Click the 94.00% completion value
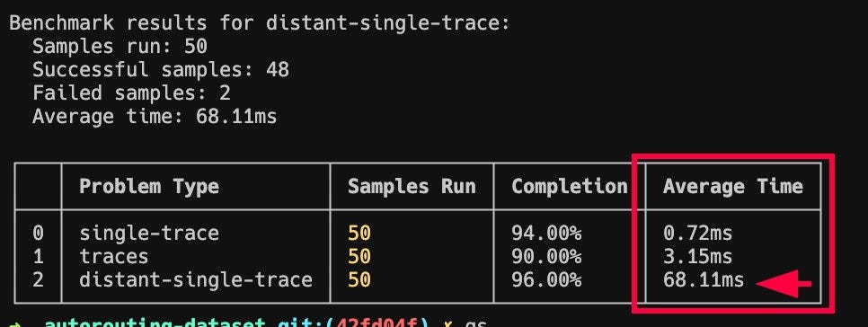The image size is (868, 327). pyautogui.click(x=546, y=233)
